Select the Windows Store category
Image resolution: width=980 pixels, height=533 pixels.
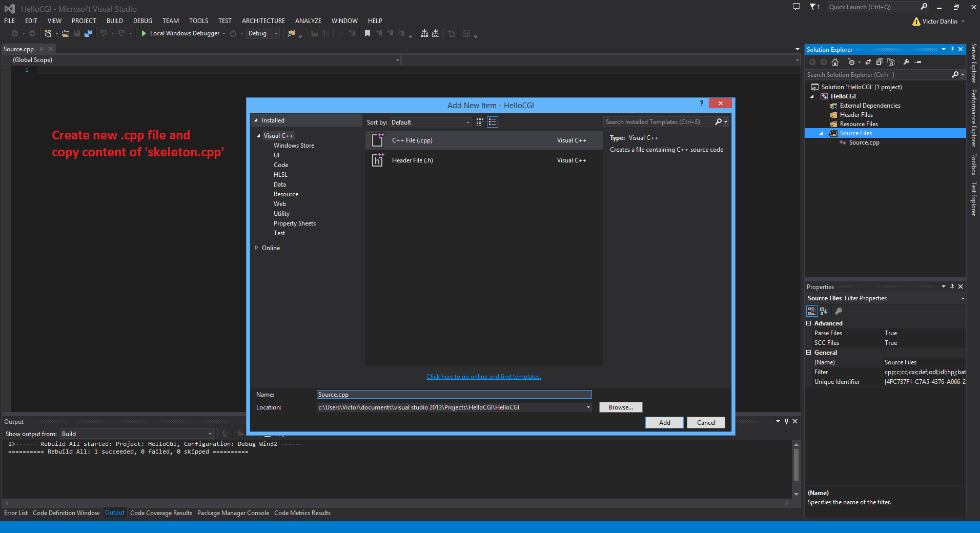[x=294, y=146]
